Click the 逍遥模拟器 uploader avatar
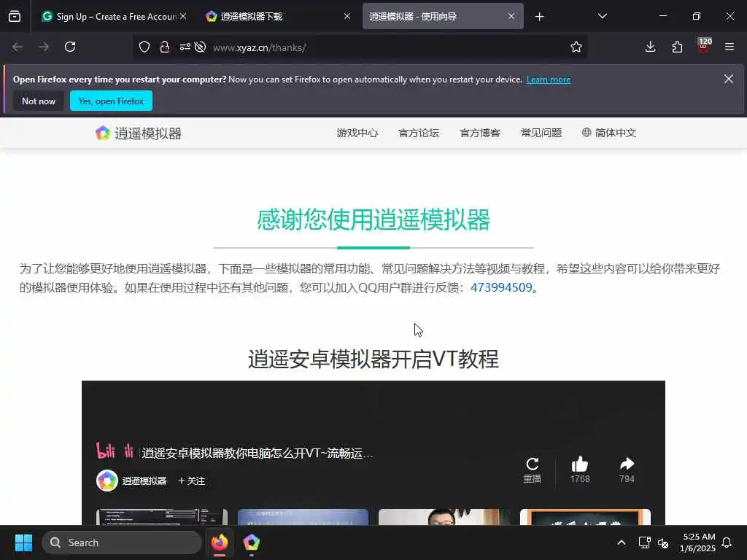 pos(107,481)
